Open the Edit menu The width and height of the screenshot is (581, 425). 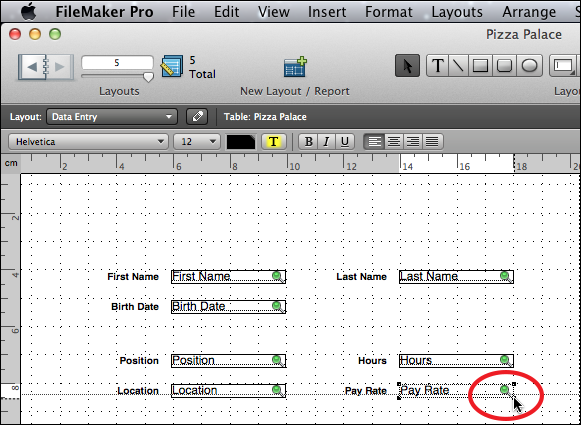(x=226, y=12)
